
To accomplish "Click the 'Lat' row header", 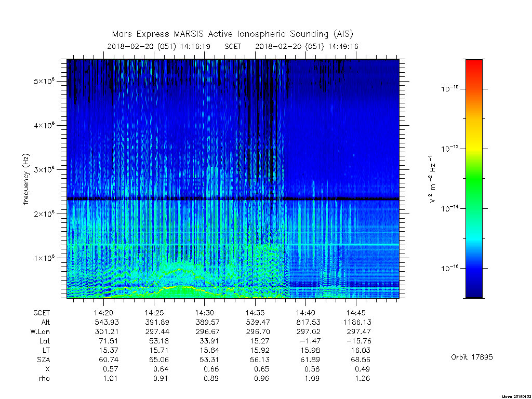I will 45,341.
